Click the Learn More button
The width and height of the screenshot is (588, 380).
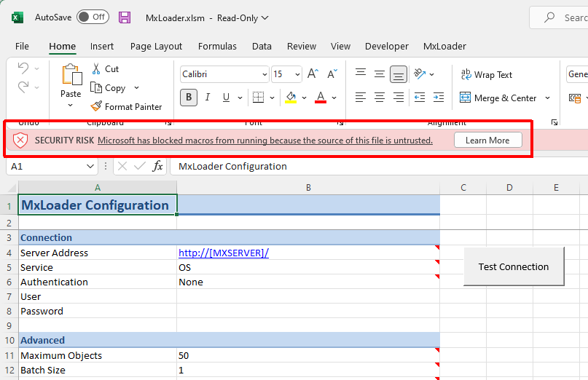coord(487,140)
